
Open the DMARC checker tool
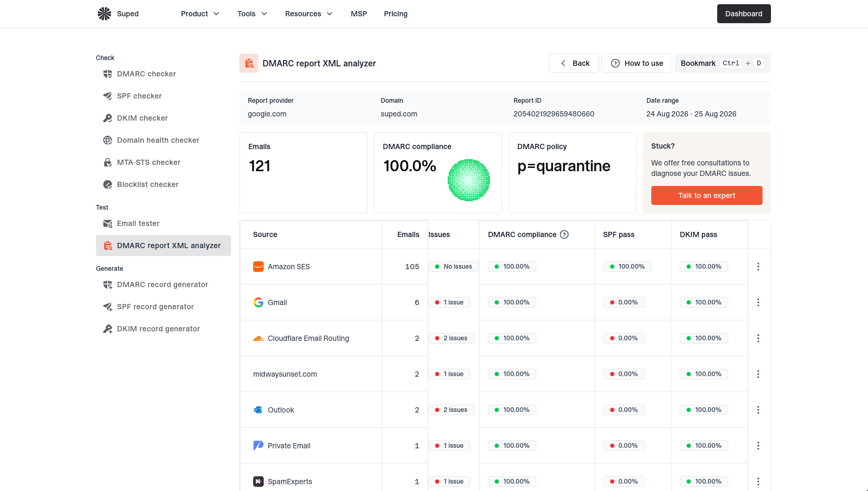tap(163, 74)
